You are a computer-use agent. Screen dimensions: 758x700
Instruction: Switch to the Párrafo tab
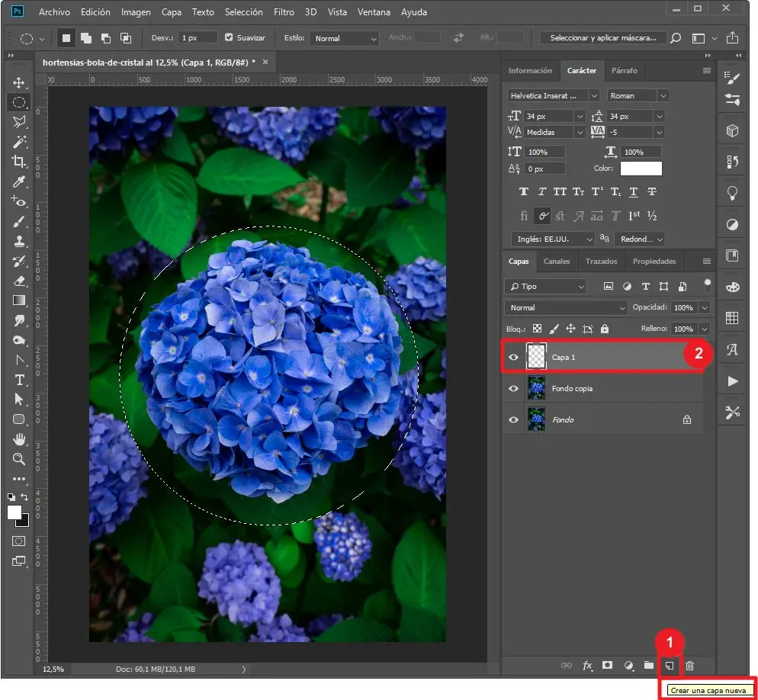pyautogui.click(x=625, y=70)
